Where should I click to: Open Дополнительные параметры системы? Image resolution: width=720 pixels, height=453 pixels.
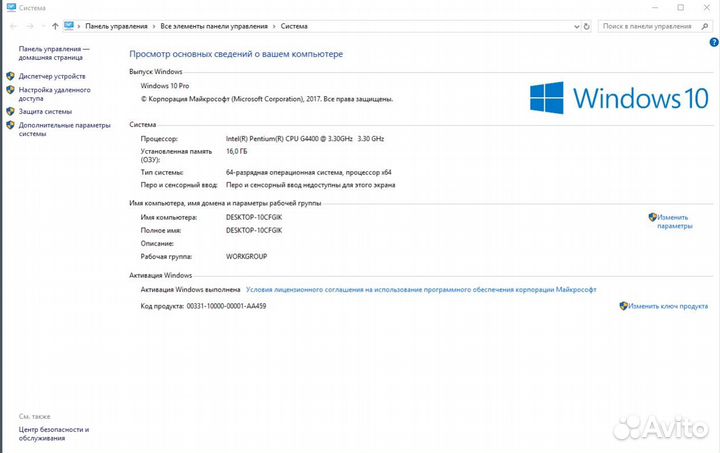tap(64, 129)
